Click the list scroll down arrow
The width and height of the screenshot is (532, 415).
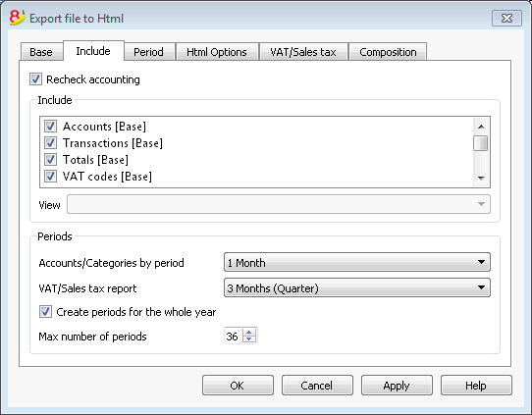coord(481,178)
